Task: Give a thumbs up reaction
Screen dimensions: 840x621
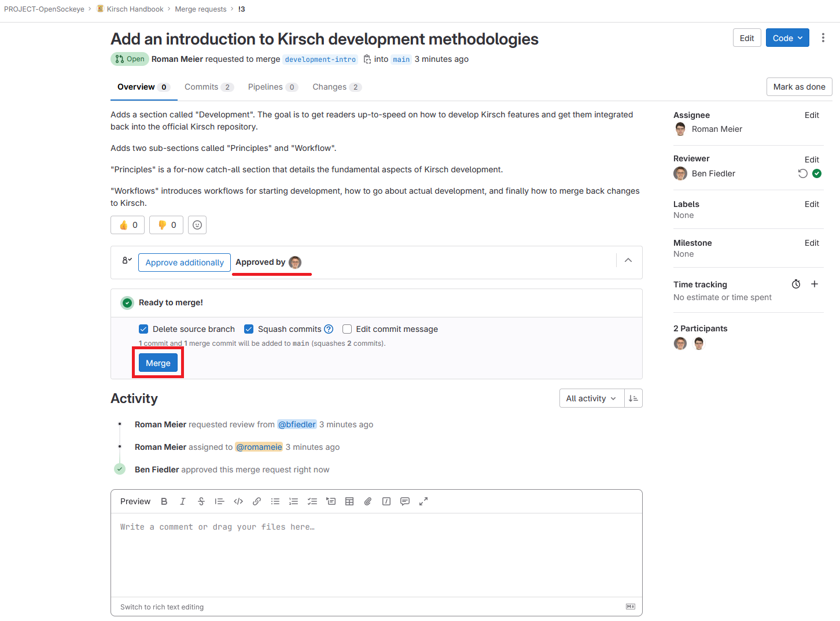Action: point(128,225)
